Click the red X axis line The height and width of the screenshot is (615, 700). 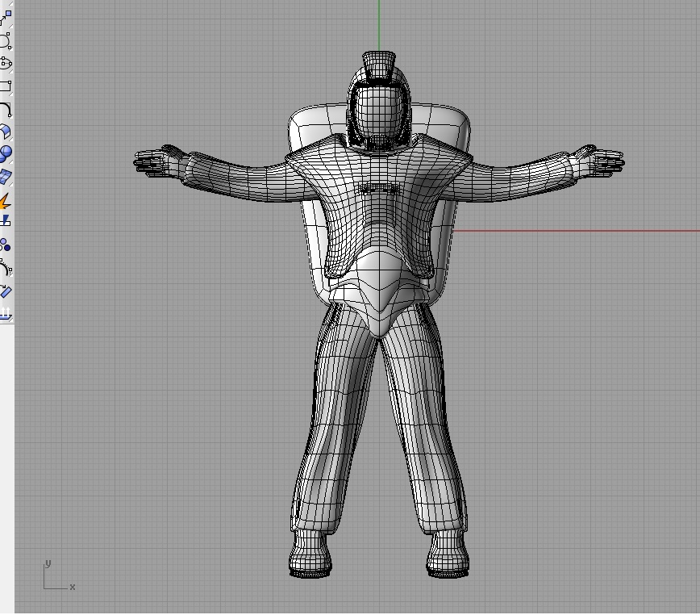[x=576, y=231]
